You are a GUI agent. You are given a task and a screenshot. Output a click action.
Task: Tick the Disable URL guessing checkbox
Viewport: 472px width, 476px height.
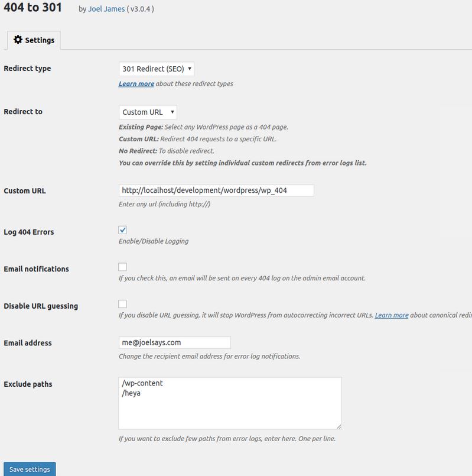122,304
